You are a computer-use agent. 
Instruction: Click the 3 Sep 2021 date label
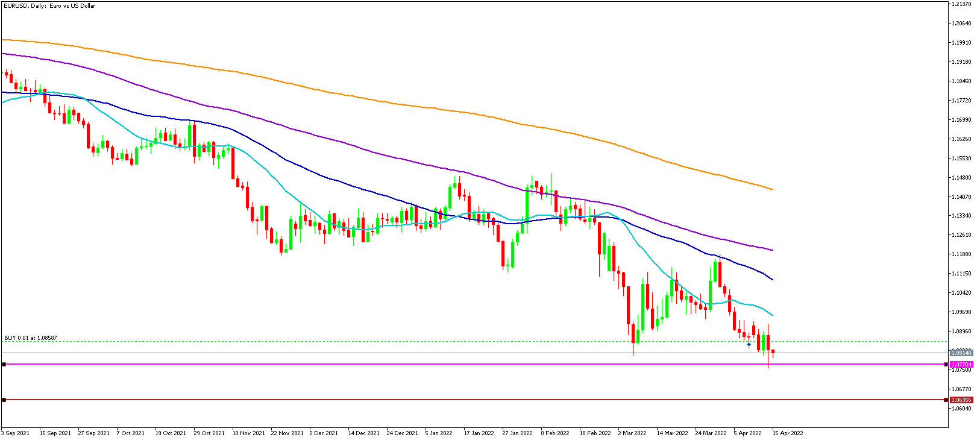(16, 433)
